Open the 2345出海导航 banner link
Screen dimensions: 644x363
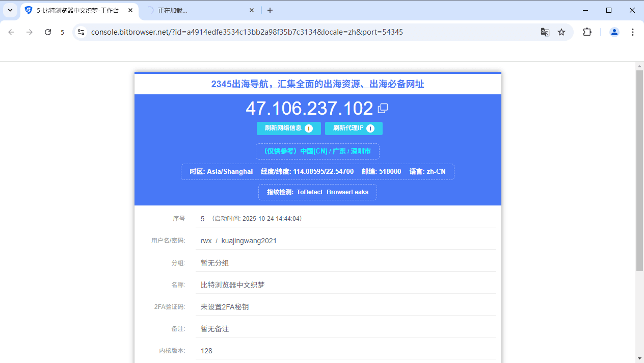click(317, 84)
